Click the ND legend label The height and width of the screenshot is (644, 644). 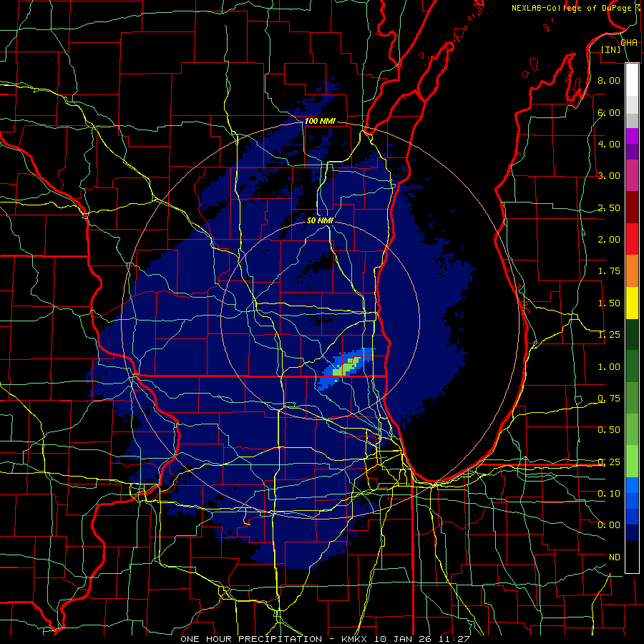[615, 557]
